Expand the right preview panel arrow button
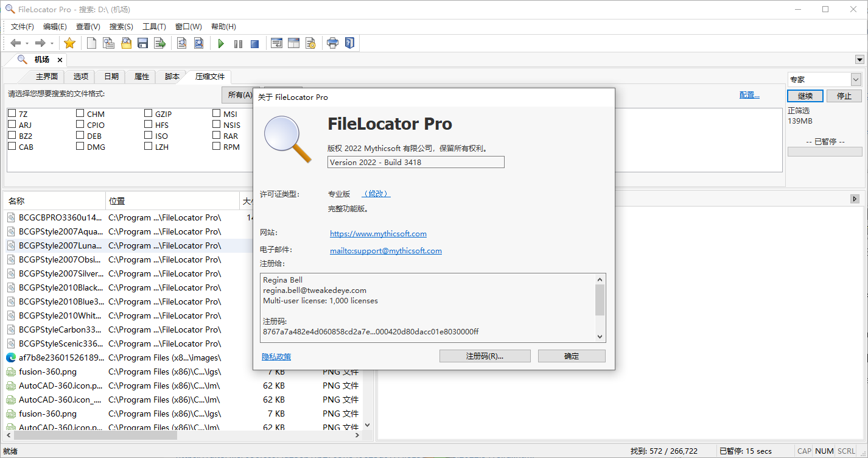Viewport: 868px width, 458px height. click(x=855, y=199)
